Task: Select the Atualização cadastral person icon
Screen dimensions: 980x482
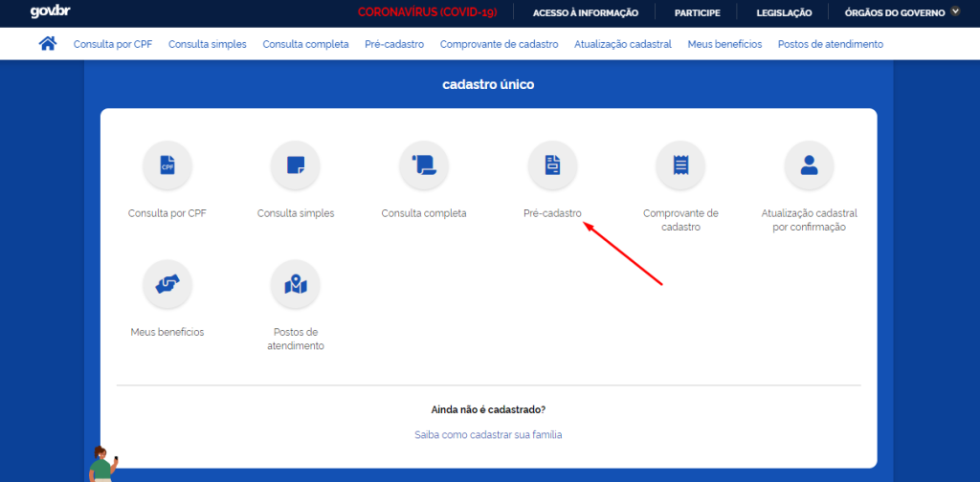Action: pos(809,165)
